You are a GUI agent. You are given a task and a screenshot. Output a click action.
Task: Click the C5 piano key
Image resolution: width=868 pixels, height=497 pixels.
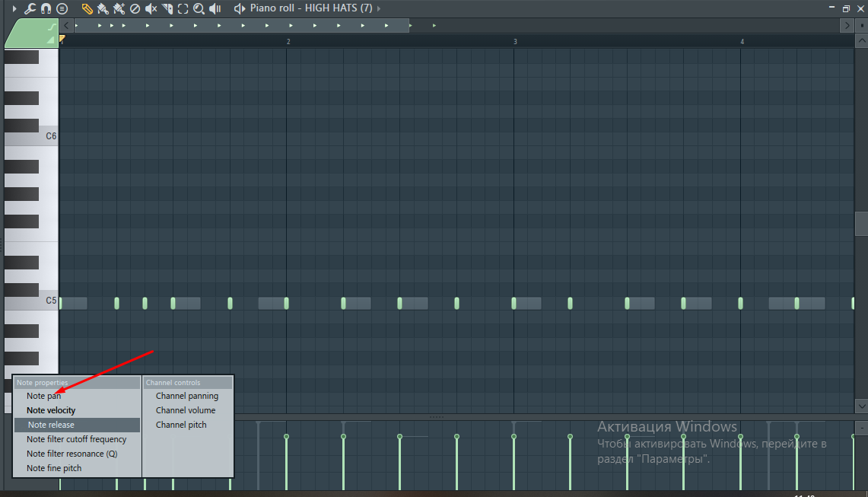tap(31, 301)
